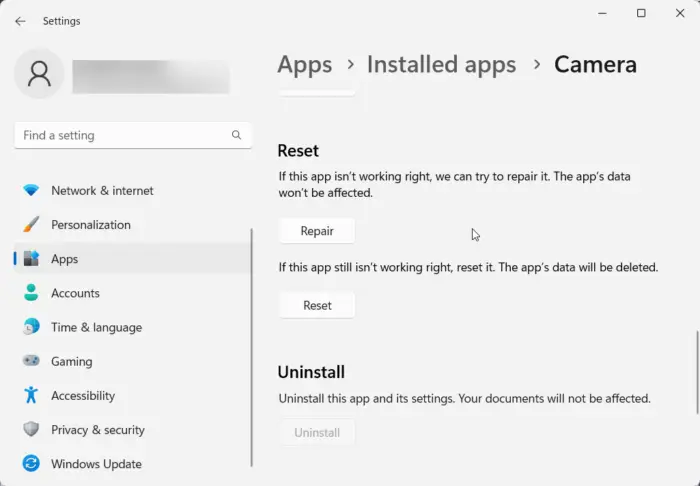The image size is (700, 486).
Task: Click the Privacy & security shield icon
Action: point(31,429)
